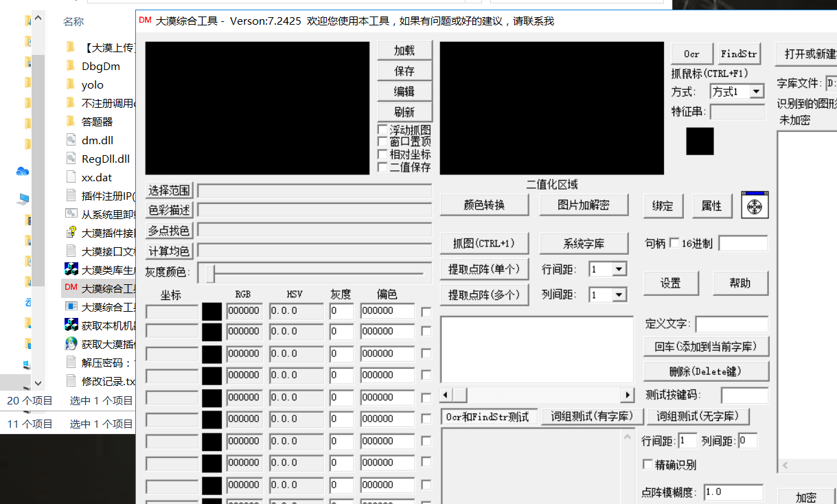Select the DbgDm folder icon in Explorer

click(x=70, y=66)
